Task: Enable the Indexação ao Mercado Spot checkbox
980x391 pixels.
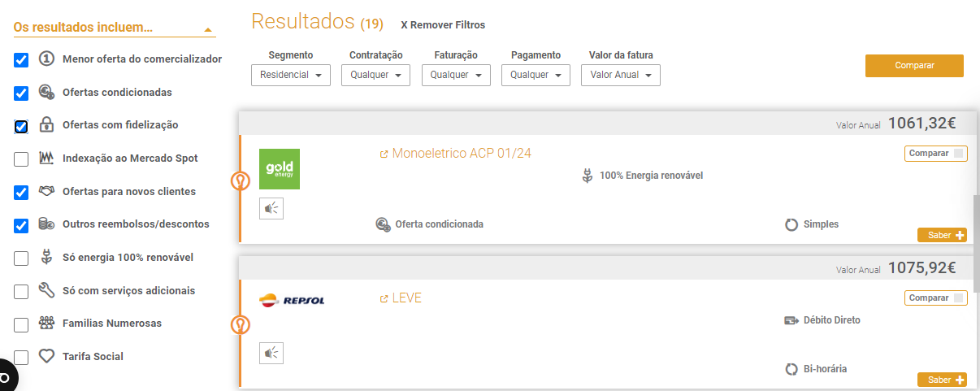Action: pos(21,159)
